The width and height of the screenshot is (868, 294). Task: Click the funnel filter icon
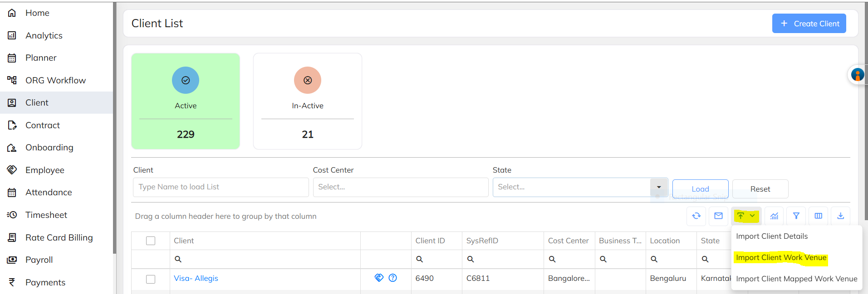[x=796, y=216]
